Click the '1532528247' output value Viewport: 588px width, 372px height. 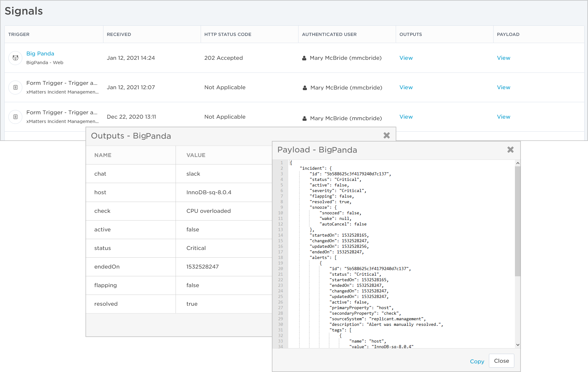(x=203, y=267)
